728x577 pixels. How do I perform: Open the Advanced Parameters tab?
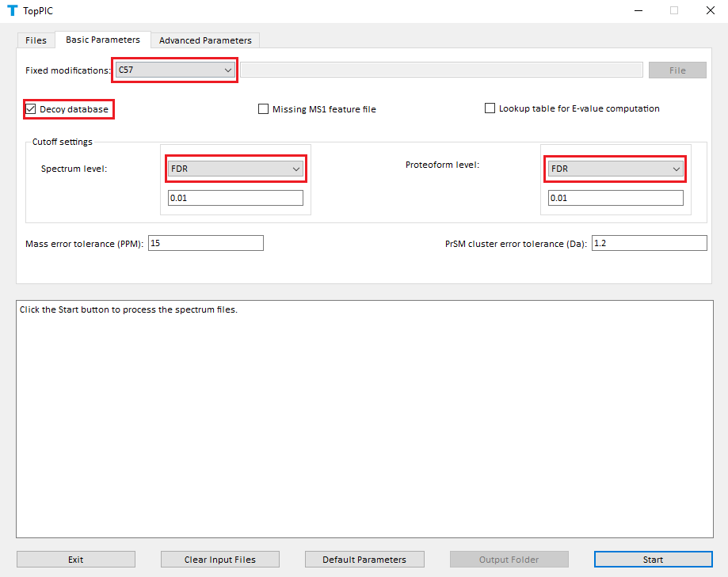205,40
